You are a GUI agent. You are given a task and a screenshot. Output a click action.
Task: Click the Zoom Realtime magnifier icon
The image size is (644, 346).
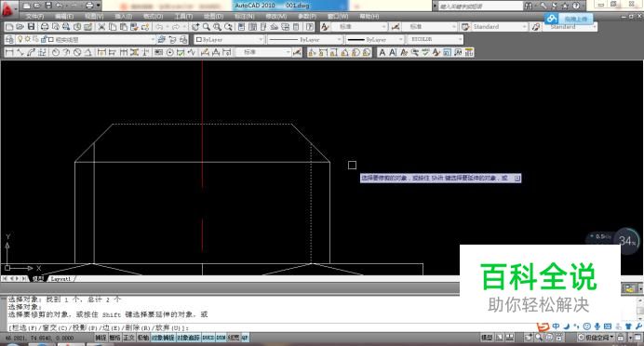pos(207,27)
